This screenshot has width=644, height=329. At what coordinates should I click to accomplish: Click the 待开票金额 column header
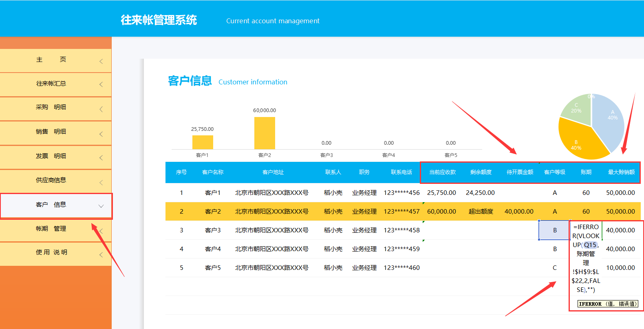pyautogui.click(x=520, y=172)
